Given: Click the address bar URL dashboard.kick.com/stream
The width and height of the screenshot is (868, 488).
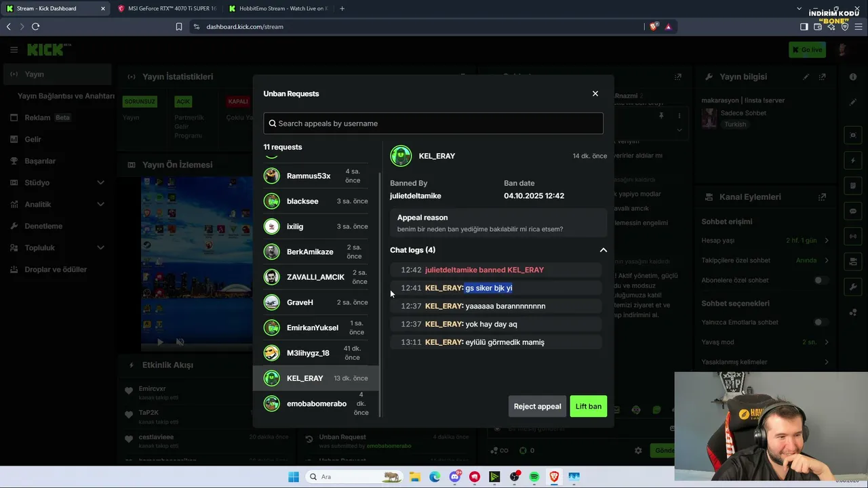Looking at the screenshot, I should pos(245,26).
